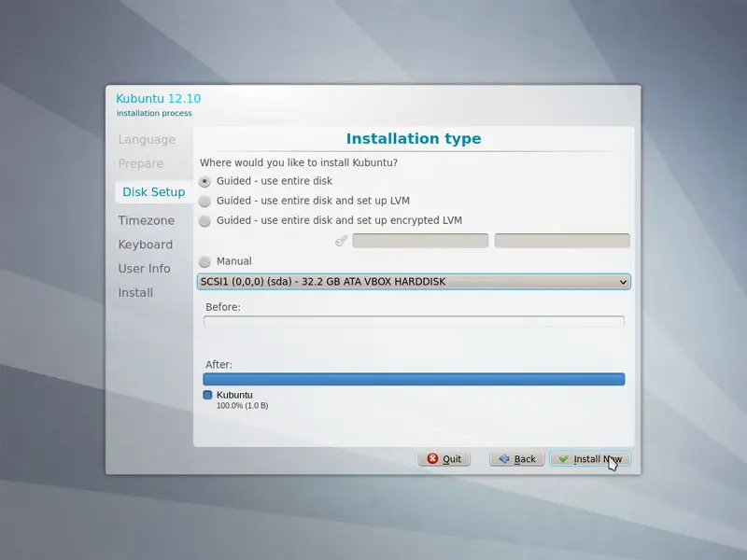The image size is (747, 560).
Task: Select the encrypted LVM radio option
Action: point(204,221)
